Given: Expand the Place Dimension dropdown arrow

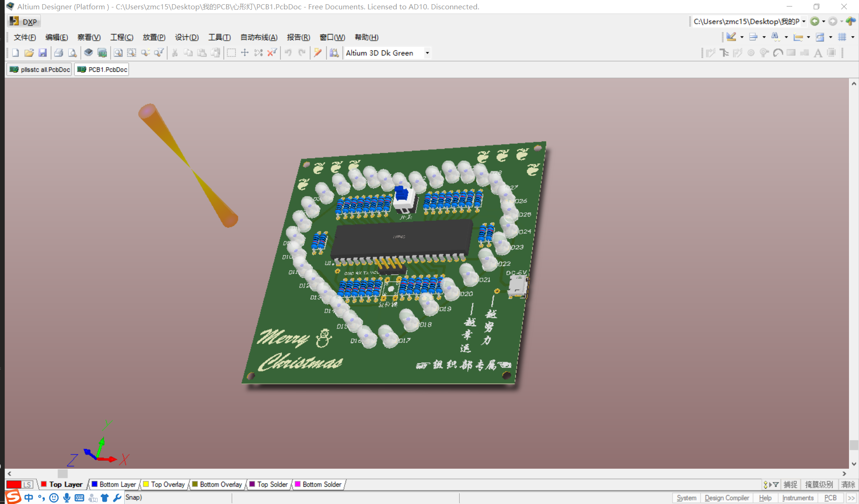Looking at the screenshot, I should tap(808, 37).
